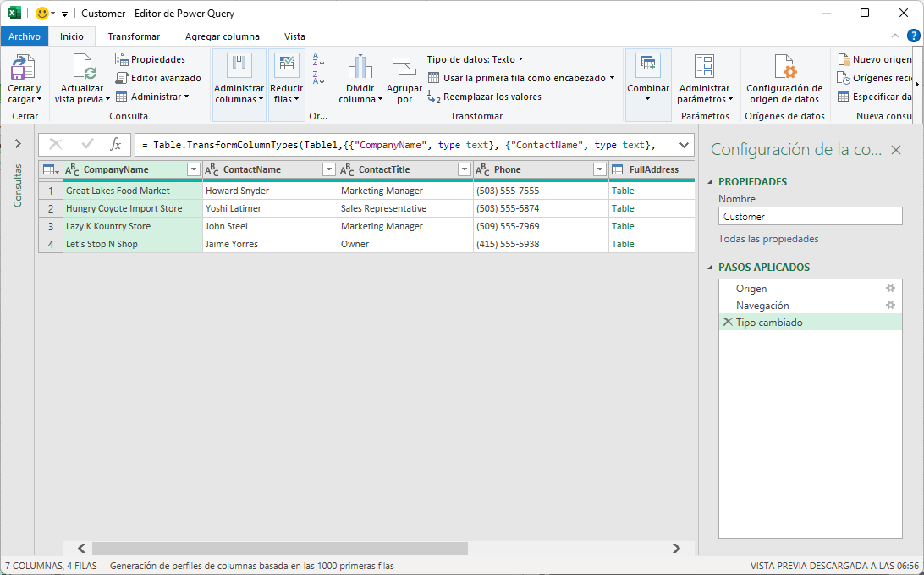The image size is (924, 575).
Task: Confirm formula with checkmark icon
Action: click(87, 144)
